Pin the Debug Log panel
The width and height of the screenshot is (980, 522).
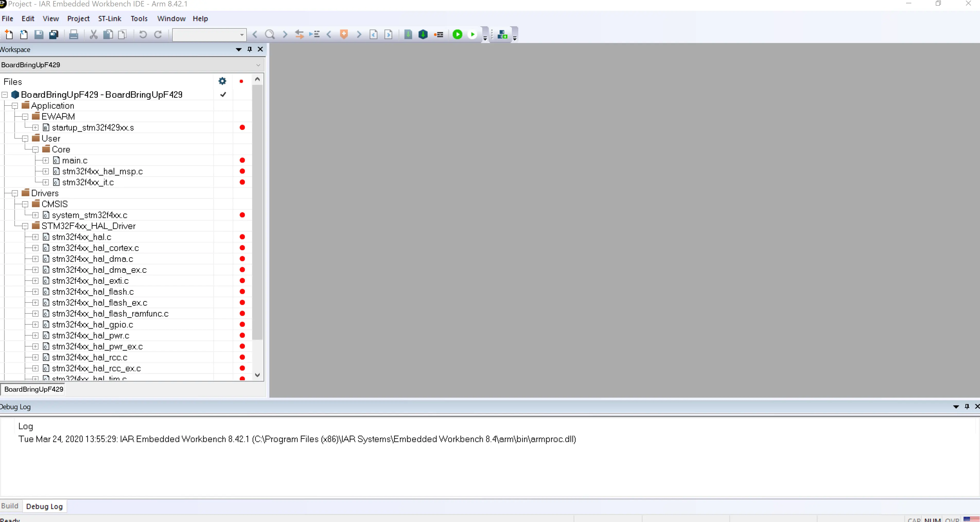point(967,407)
